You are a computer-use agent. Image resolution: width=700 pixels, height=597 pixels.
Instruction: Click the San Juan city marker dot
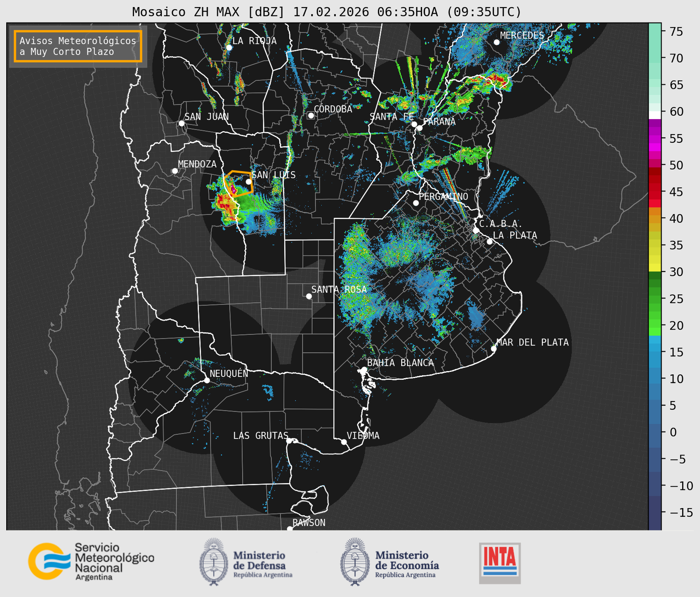(x=181, y=123)
